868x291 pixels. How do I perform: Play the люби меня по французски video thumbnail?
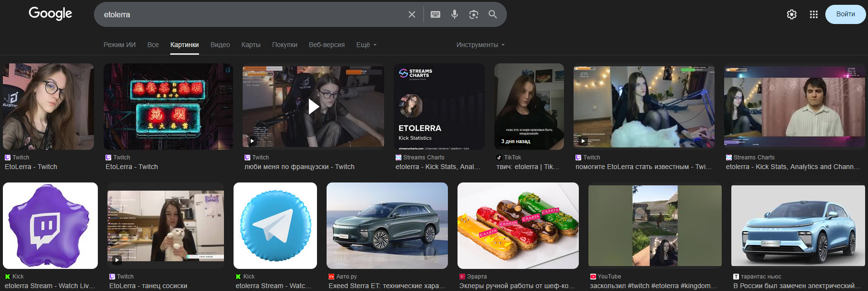pos(313,107)
